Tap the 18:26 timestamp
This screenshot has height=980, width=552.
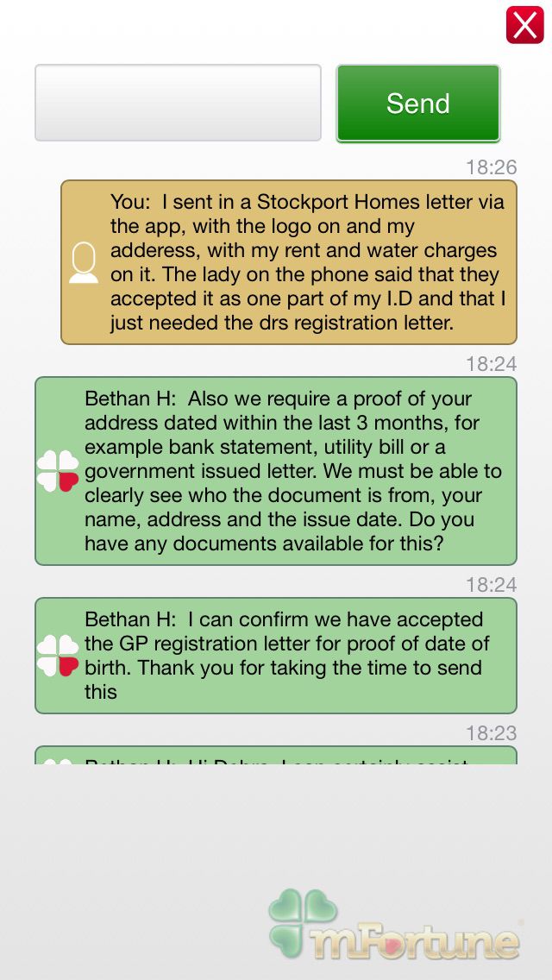pyautogui.click(x=492, y=166)
